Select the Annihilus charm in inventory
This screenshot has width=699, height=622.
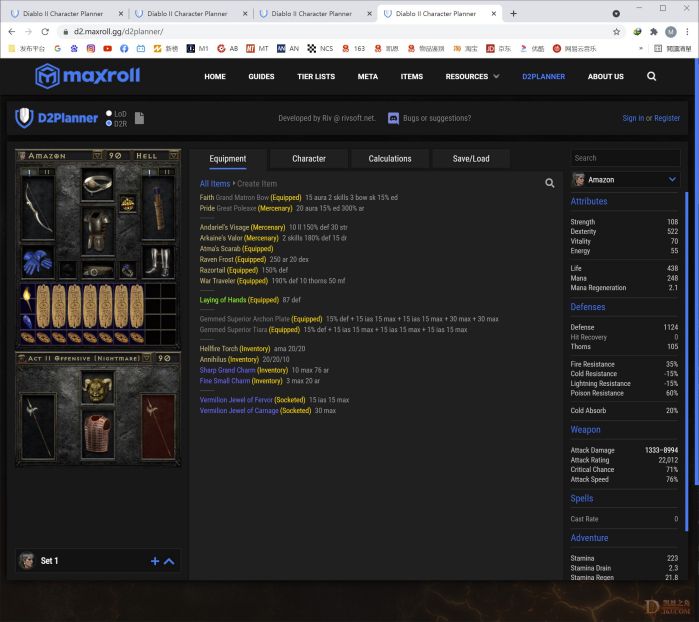click(x=27, y=321)
